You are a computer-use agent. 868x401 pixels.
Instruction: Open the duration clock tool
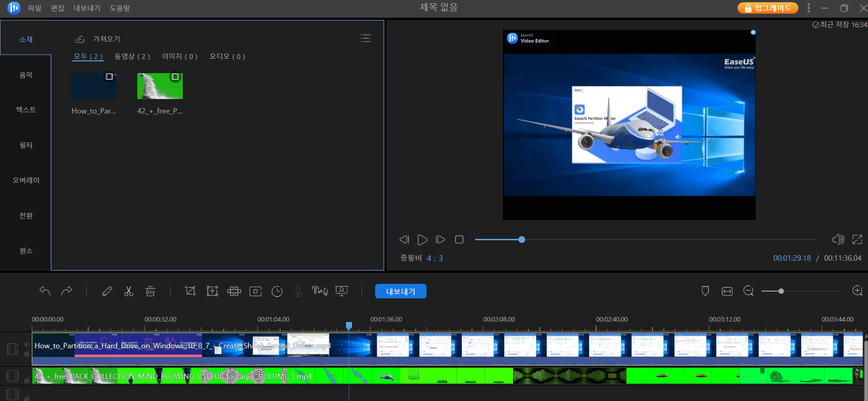coord(277,291)
